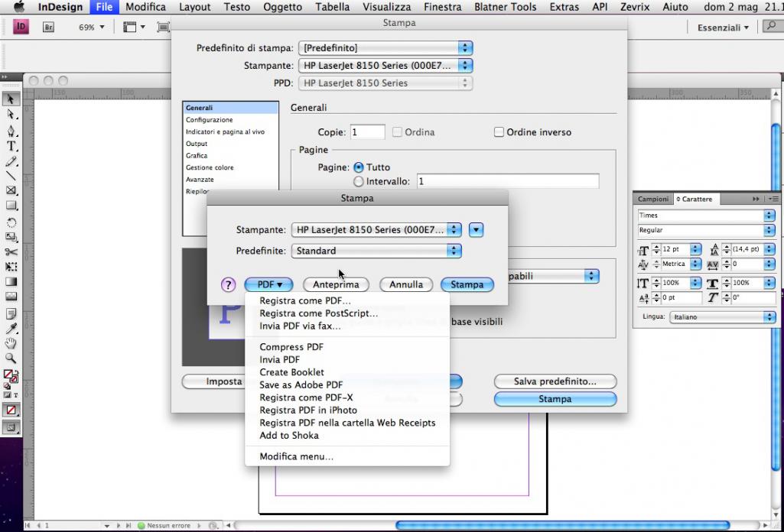The width and height of the screenshot is (784, 532).
Task: Open the 69% zoom level dropdown
Action: [92, 27]
